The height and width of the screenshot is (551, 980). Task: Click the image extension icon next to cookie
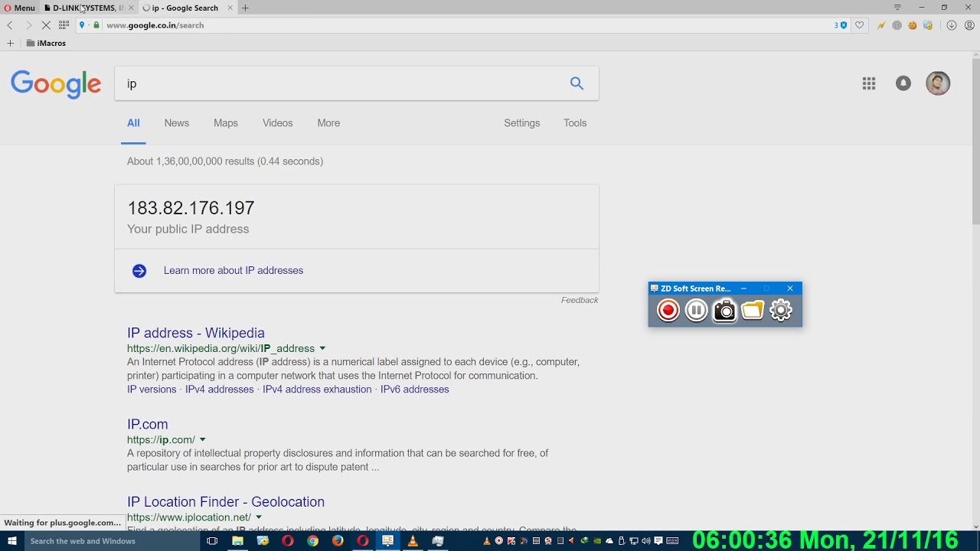pyautogui.click(x=928, y=25)
